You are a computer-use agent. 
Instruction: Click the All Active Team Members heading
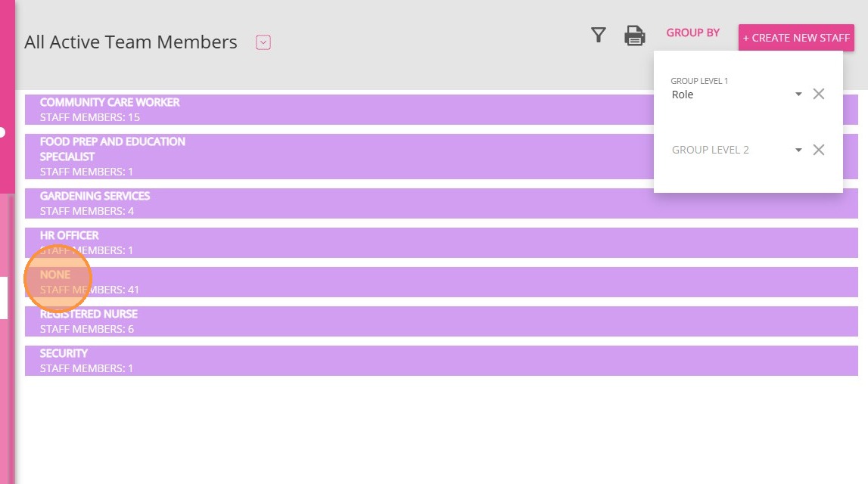[131, 42]
